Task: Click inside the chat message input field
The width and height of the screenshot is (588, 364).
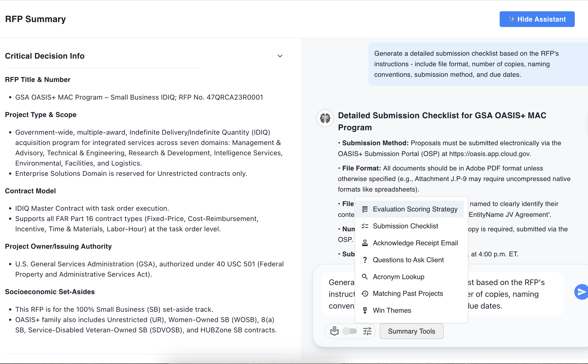Action: (515, 294)
